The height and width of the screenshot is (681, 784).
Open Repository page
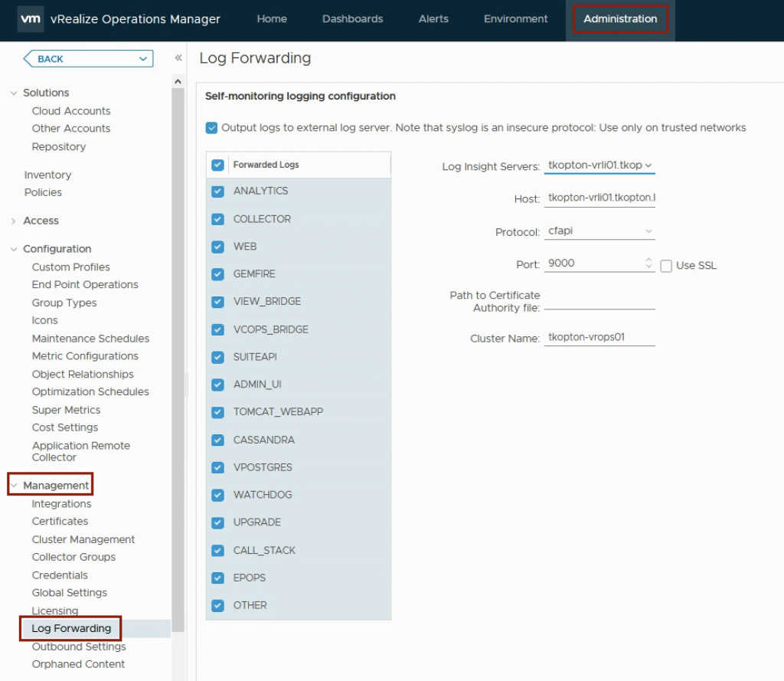point(58,146)
